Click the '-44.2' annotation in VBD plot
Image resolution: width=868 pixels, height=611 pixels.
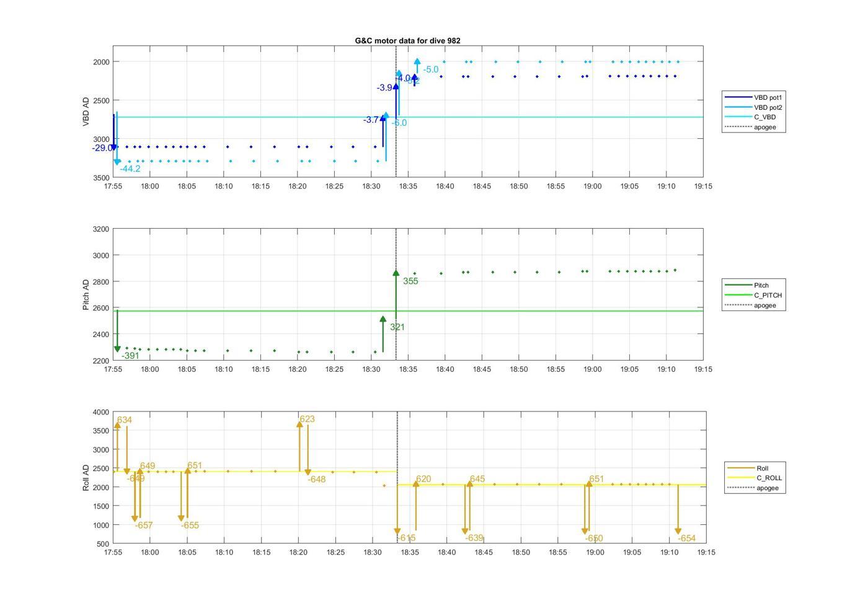pos(130,169)
